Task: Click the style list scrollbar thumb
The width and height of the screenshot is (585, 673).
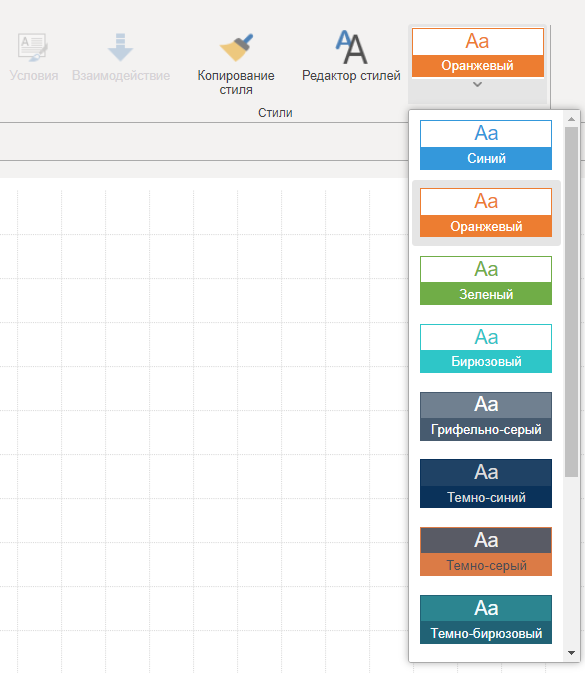Action: coord(571,302)
